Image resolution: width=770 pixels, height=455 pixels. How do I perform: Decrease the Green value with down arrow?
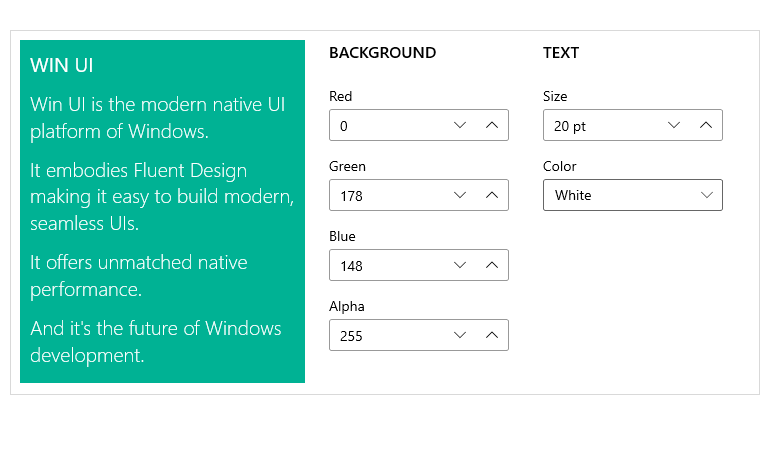(x=460, y=195)
